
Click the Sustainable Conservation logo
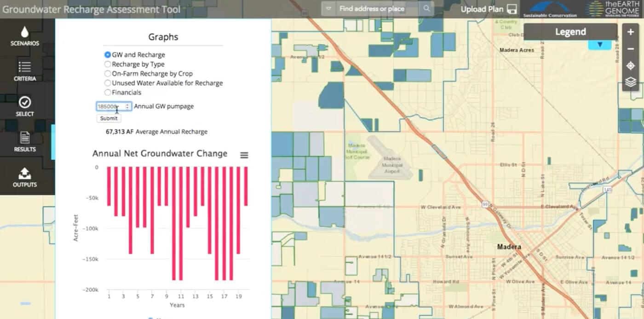pos(550,9)
